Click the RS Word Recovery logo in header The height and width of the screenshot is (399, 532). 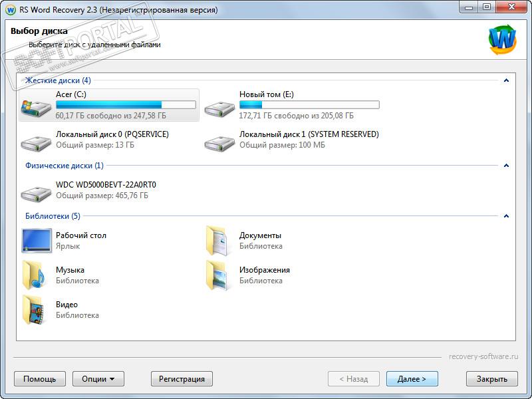503,40
